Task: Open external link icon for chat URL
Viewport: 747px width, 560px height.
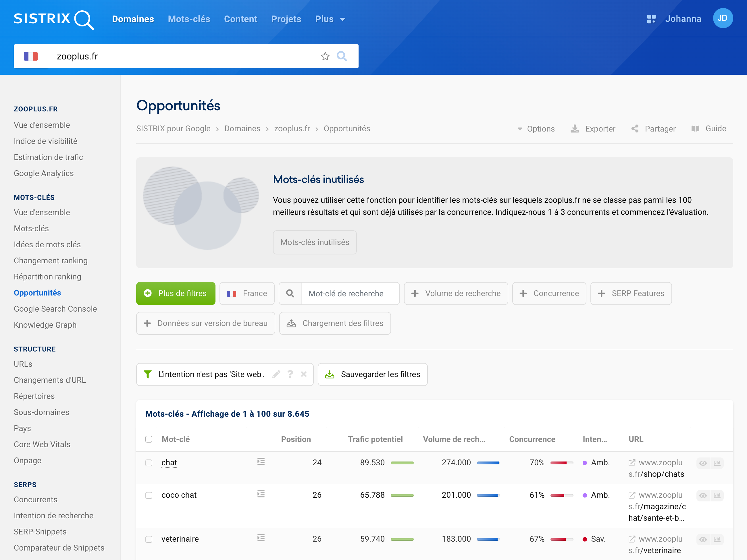Action: click(632, 463)
